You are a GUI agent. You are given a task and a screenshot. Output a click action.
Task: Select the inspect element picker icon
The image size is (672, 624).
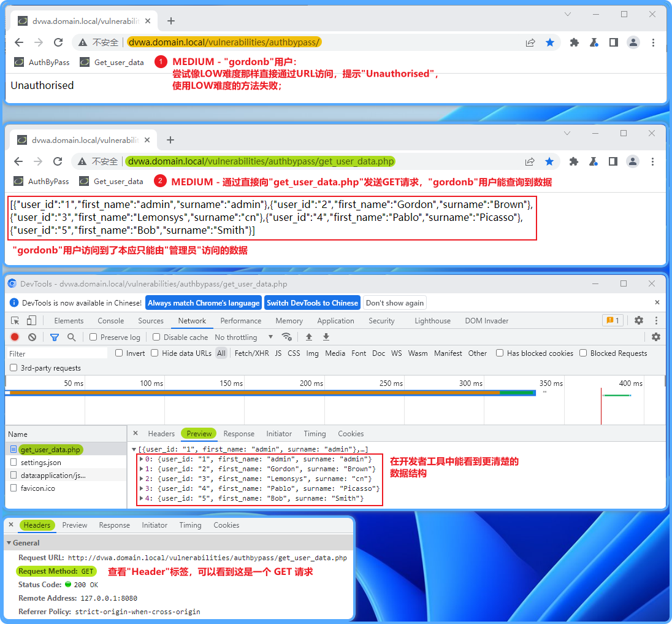pos(15,320)
